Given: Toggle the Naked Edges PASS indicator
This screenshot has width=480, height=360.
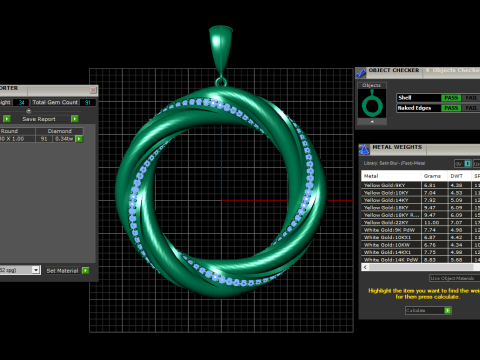Looking at the screenshot, I should [x=451, y=108].
